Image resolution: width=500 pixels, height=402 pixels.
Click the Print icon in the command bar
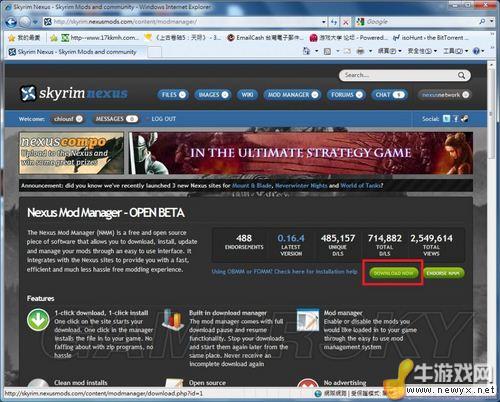[x=360, y=51]
